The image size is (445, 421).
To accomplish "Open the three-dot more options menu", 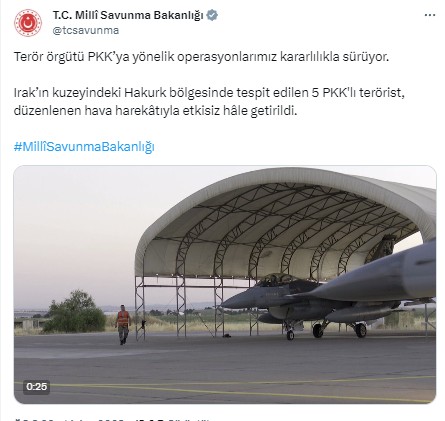I will (430, 15).
